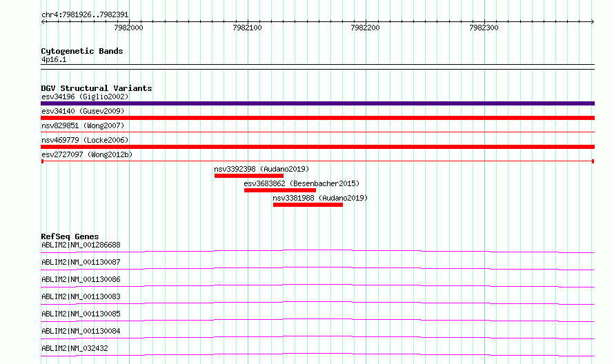Open variant label esv3683862 (Besenbacher2015)

[301, 183]
